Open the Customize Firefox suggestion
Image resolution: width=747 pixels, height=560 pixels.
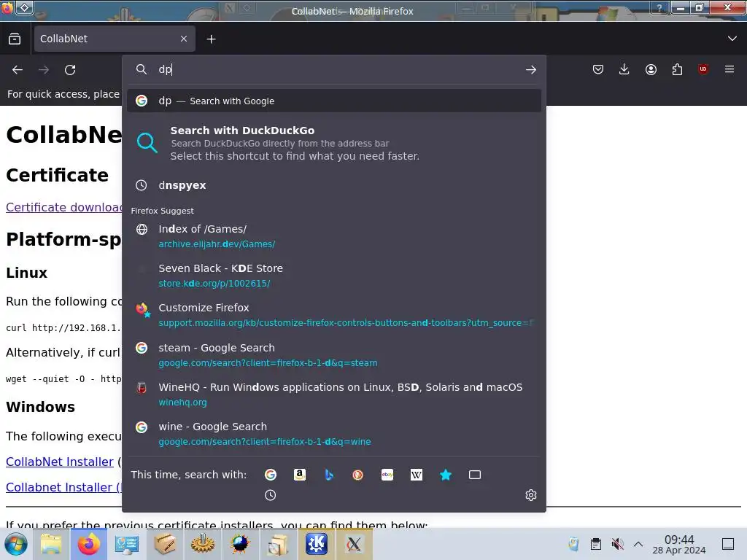tap(334, 315)
